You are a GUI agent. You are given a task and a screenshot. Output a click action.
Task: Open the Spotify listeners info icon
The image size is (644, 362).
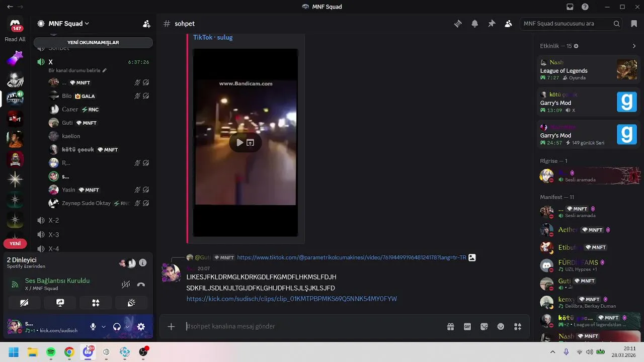143,263
